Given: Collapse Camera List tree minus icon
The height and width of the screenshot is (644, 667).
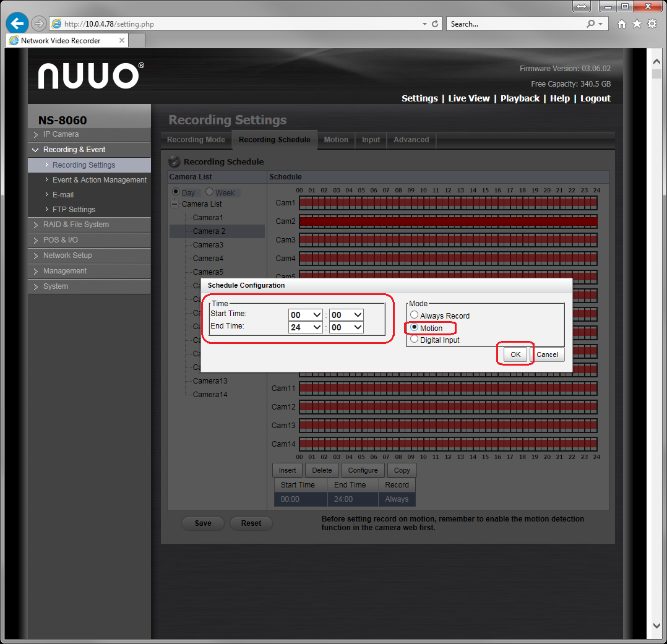Looking at the screenshot, I should pyautogui.click(x=176, y=204).
